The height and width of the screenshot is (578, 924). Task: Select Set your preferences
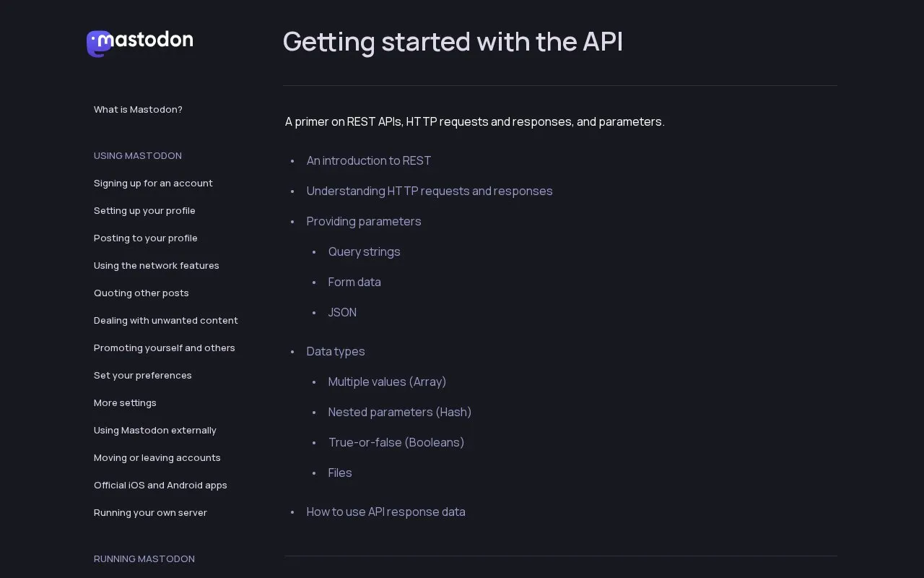(143, 376)
